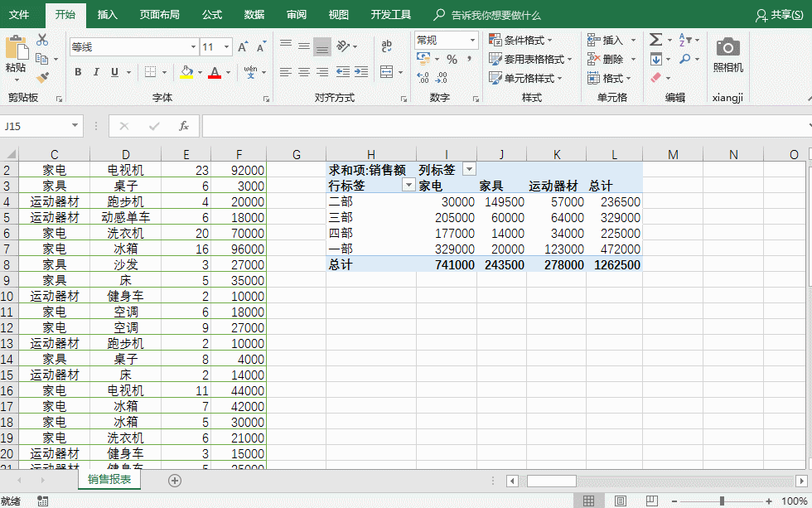The height and width of the screenshot is (508, 812).
Task: Click the Merge and Center icon
Action: pyautogui.click(x=386, y=72)
